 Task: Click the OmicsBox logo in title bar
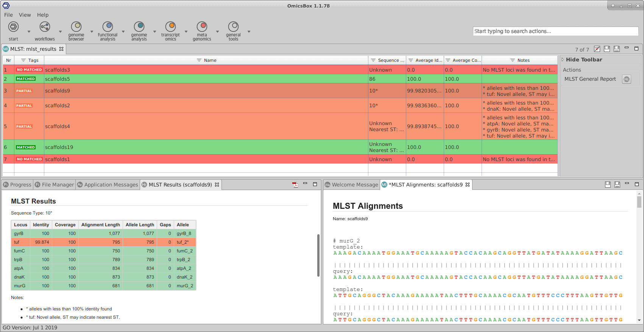[6, 6]
